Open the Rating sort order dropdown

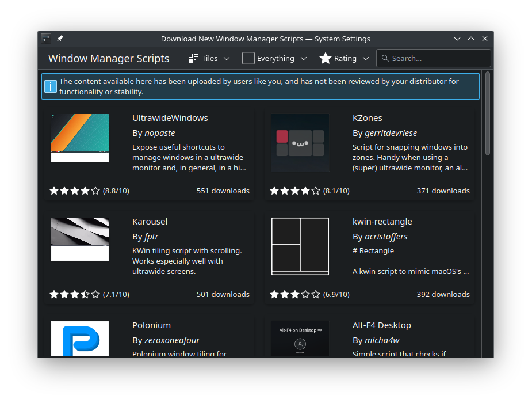(366, 58)
